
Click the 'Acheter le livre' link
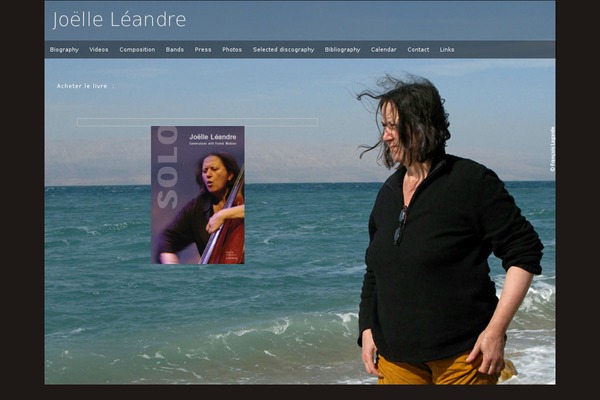(x=82, y=86)
